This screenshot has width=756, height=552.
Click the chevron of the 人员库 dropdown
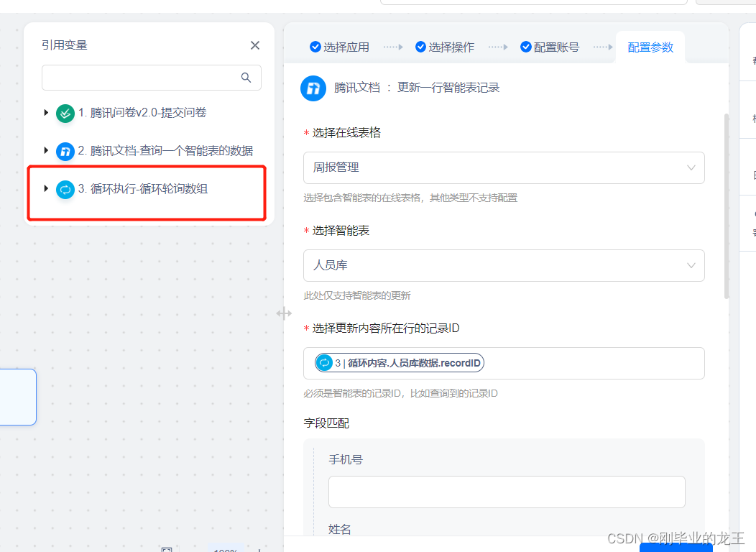tap(691, 266)
